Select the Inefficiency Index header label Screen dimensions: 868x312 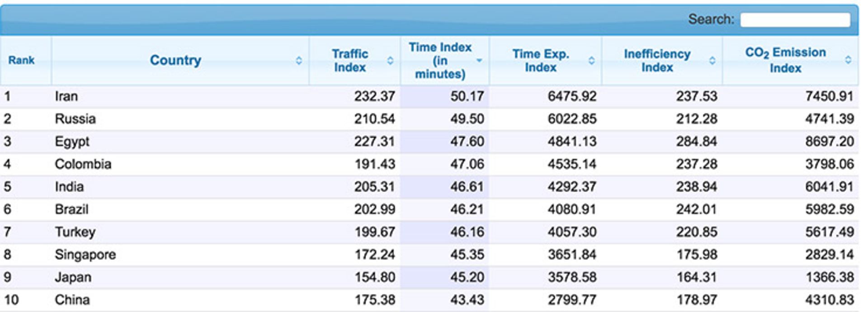pyautogui.click(x=657, y=61)
